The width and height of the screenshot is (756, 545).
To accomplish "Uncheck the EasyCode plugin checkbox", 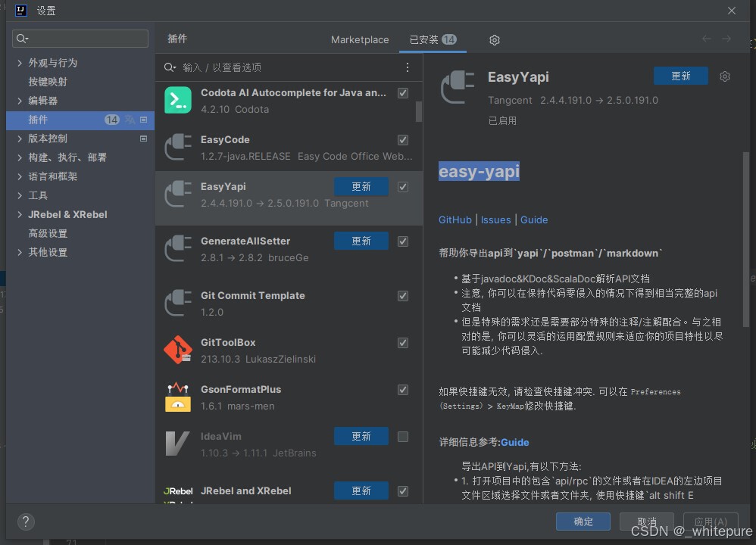I will point(403,140).
